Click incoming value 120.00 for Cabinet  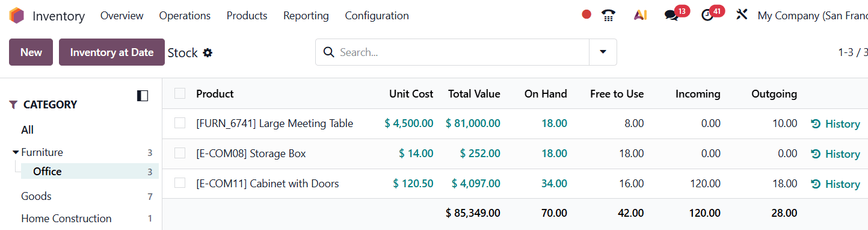706,184
